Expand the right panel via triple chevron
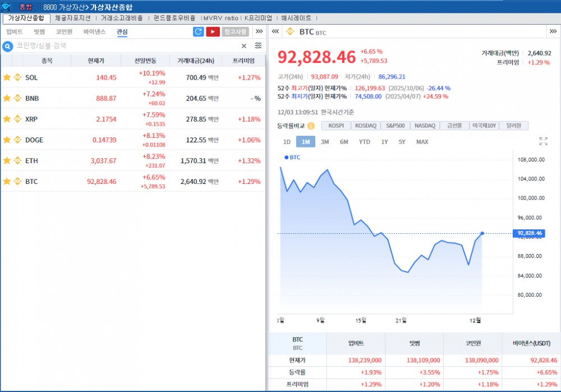Screen dimensions: 561x392 pos(553,32)
